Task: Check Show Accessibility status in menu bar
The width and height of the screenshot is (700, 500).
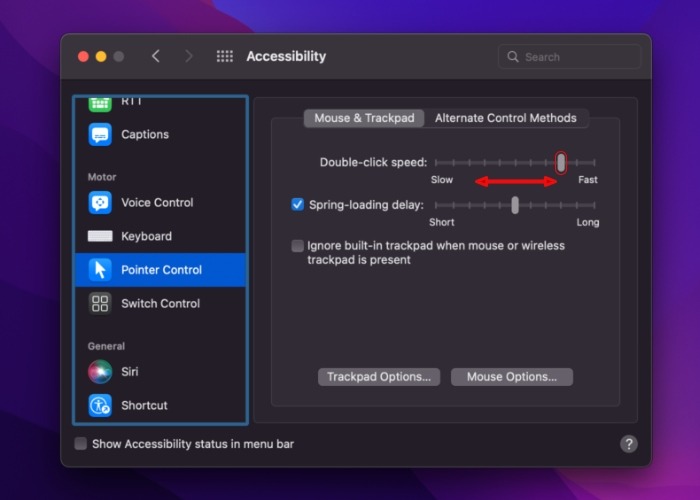Action: click(x=81, y=444)
